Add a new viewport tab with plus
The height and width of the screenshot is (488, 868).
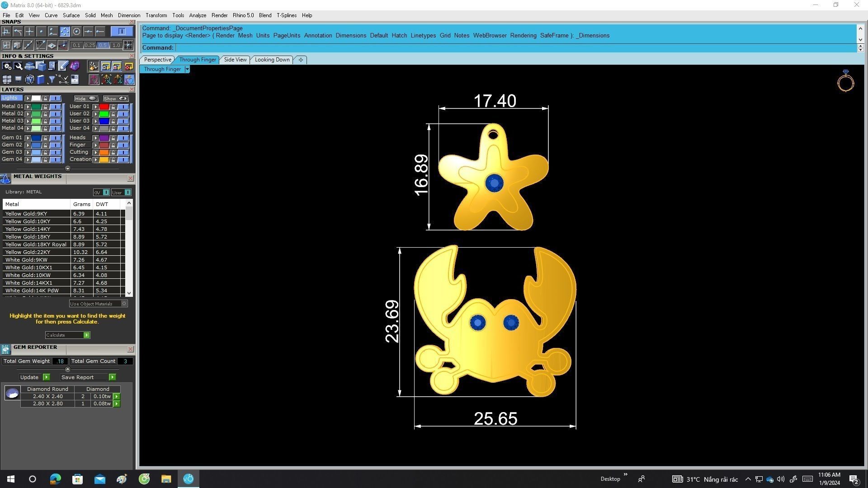pyautogui.click(x=301, y=60)
